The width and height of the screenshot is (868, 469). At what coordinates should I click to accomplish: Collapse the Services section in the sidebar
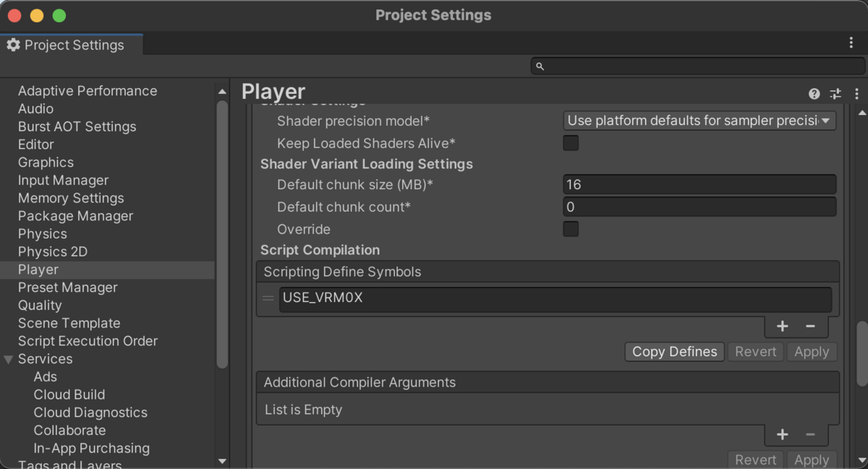9,358
